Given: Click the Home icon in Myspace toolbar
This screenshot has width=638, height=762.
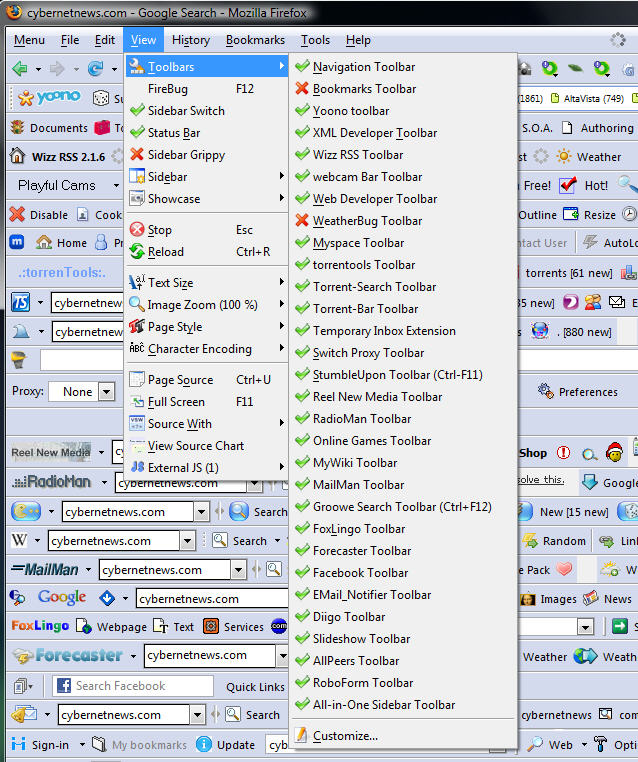Looking at the screenshot, I should (x=44, y=243).
